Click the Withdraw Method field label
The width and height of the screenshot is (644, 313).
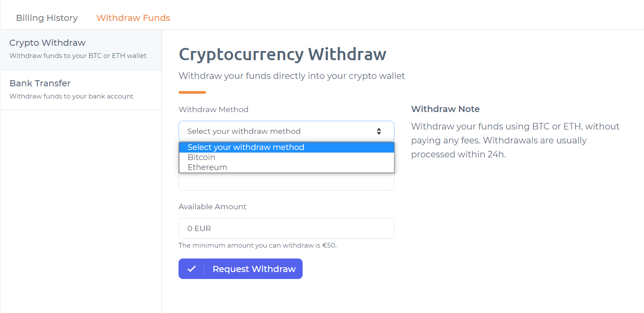coord(213,109)
